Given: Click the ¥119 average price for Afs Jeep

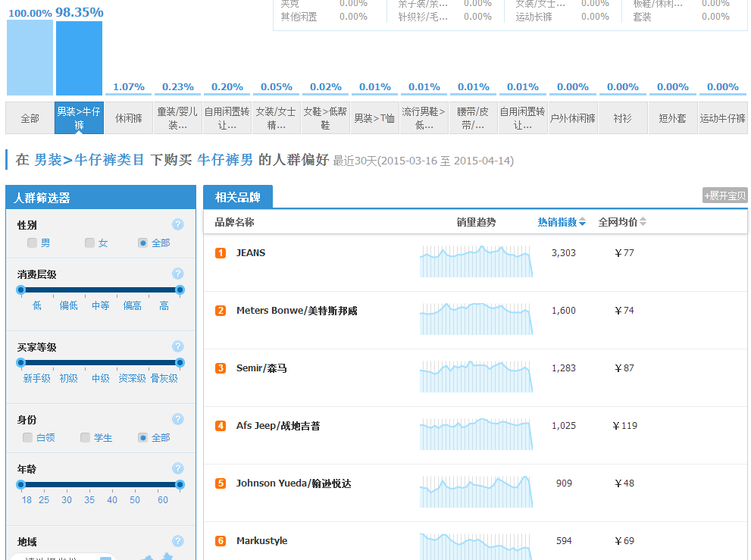Looking at the screenshot, I should coord(625,425).
